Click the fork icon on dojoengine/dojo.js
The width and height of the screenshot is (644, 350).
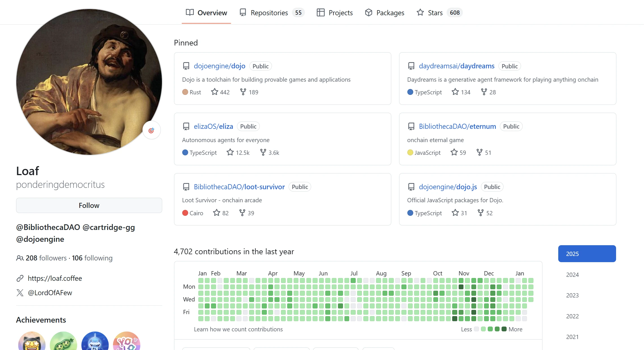click(480, 213)
